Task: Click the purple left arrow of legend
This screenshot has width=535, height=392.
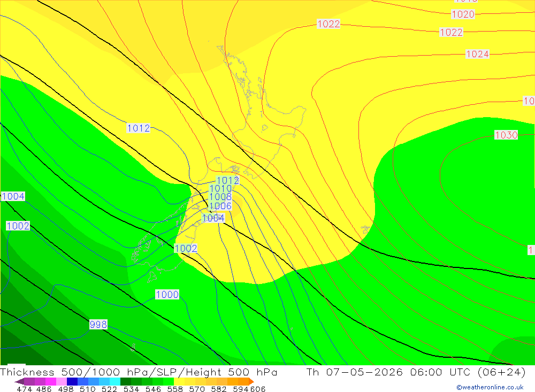Action: click(19, 381)
